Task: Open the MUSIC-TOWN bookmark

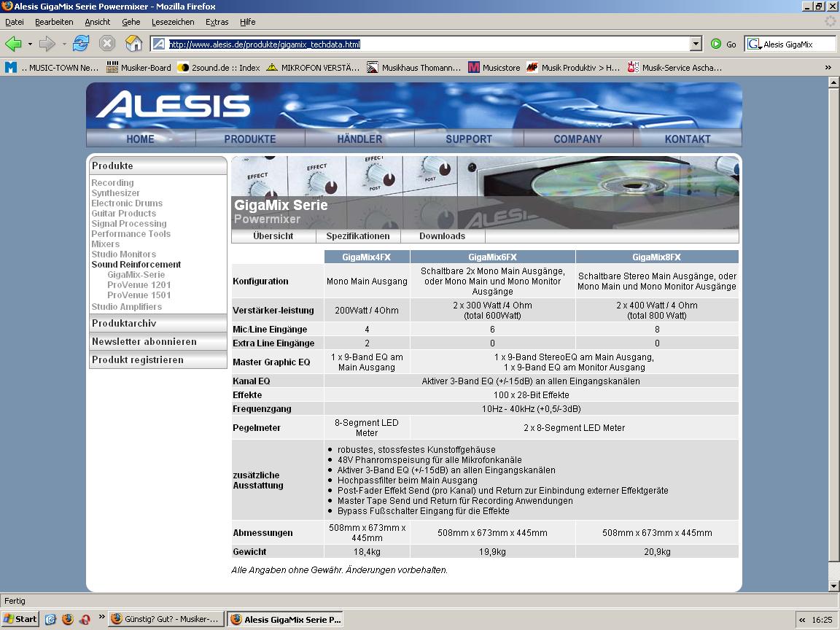Action: 52,68
